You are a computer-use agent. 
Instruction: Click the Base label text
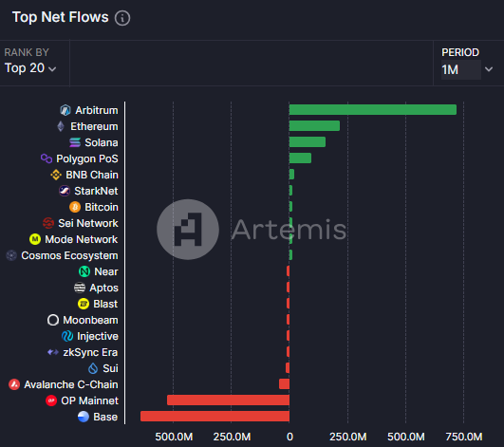coord(105,417)
